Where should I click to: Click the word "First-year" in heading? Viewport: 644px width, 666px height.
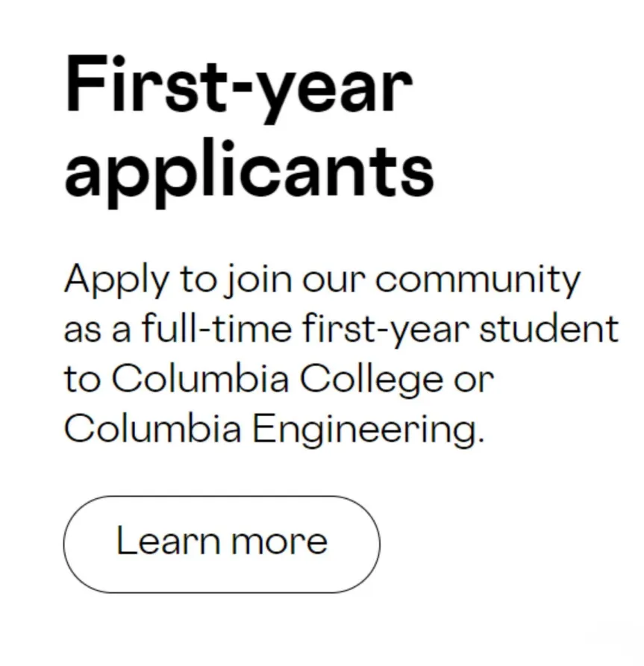(239, 84)
